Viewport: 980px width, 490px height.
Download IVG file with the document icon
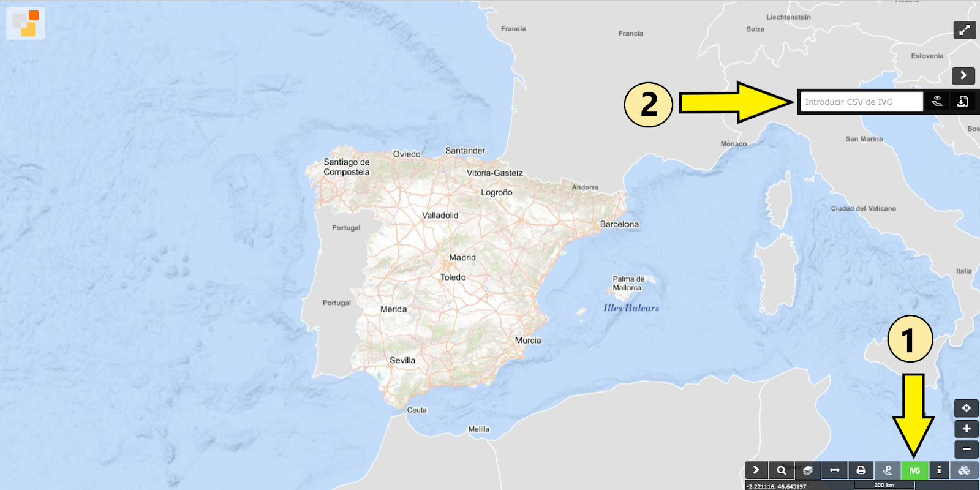click(x=963, y=102)
